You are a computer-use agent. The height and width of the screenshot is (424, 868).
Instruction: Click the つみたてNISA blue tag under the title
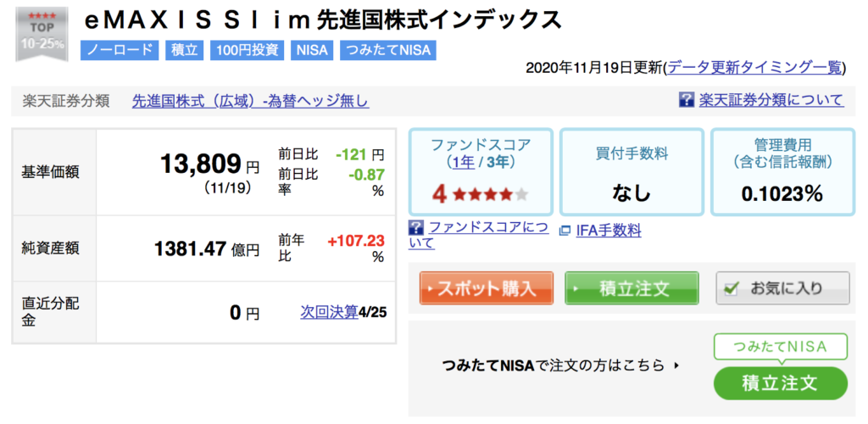[388, 50]
